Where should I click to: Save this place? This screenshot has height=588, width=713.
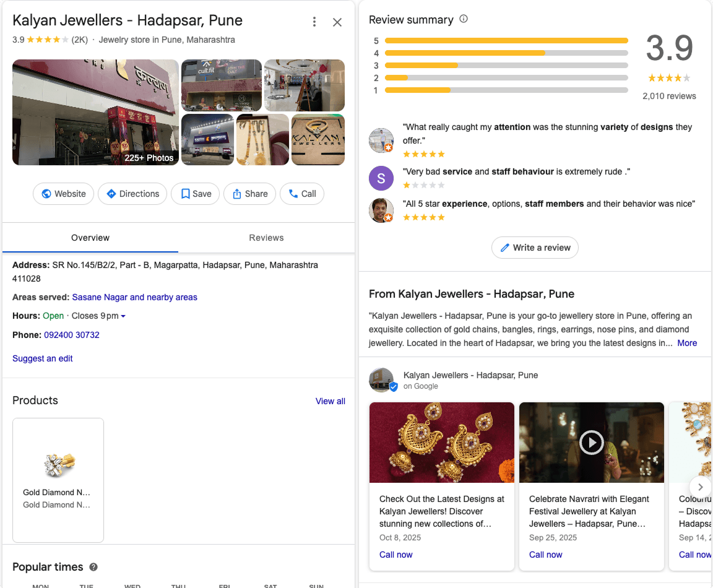click(195, 194)
